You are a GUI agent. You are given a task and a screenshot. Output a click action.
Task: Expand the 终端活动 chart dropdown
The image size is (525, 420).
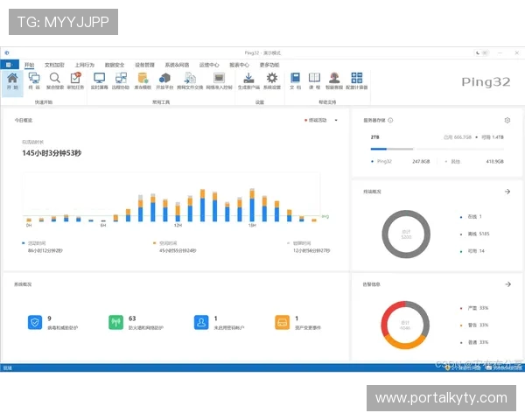(336, 120)
